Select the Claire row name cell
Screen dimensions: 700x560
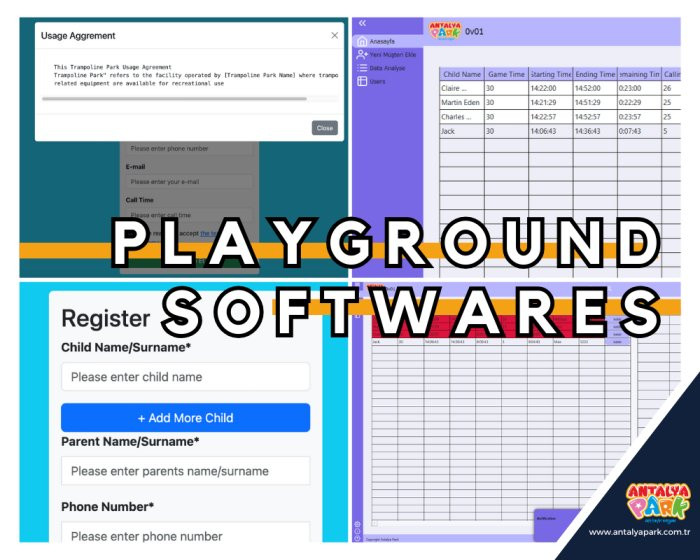pyautogui.click(x=462, y=88)
